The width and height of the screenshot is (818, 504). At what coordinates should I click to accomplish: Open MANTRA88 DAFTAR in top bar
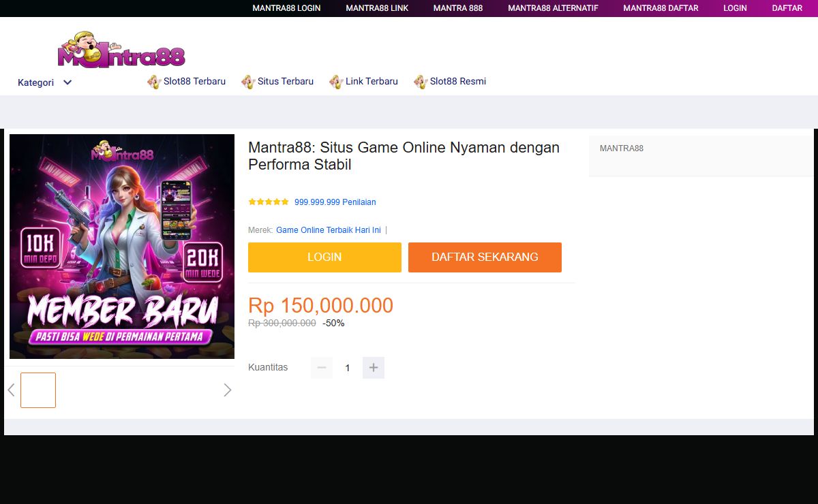[661, 8]
